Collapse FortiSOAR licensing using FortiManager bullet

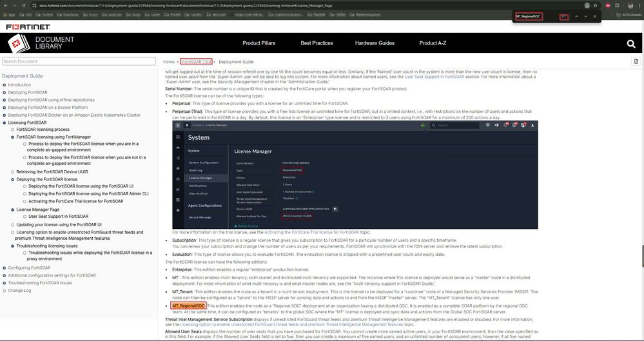(x=12, y=137)
